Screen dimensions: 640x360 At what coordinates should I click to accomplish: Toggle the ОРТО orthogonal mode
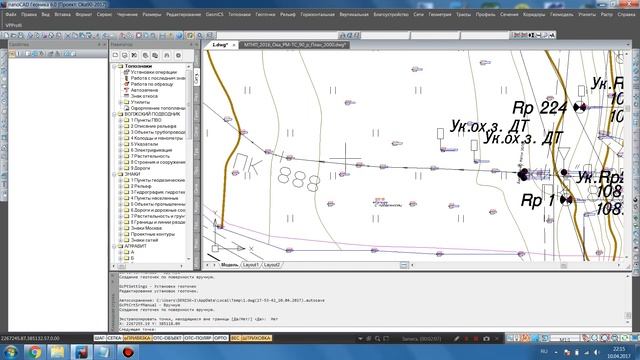pyautogui.click(x=221, y=338)
